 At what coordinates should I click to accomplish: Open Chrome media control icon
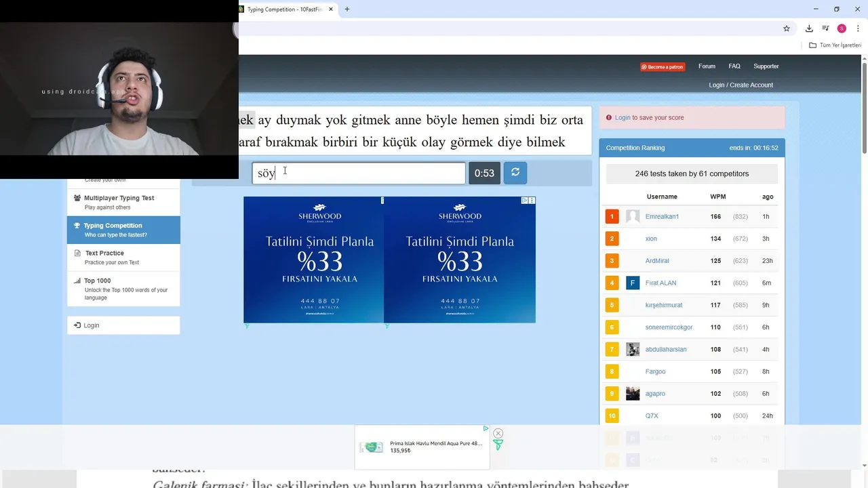(825, 28)
